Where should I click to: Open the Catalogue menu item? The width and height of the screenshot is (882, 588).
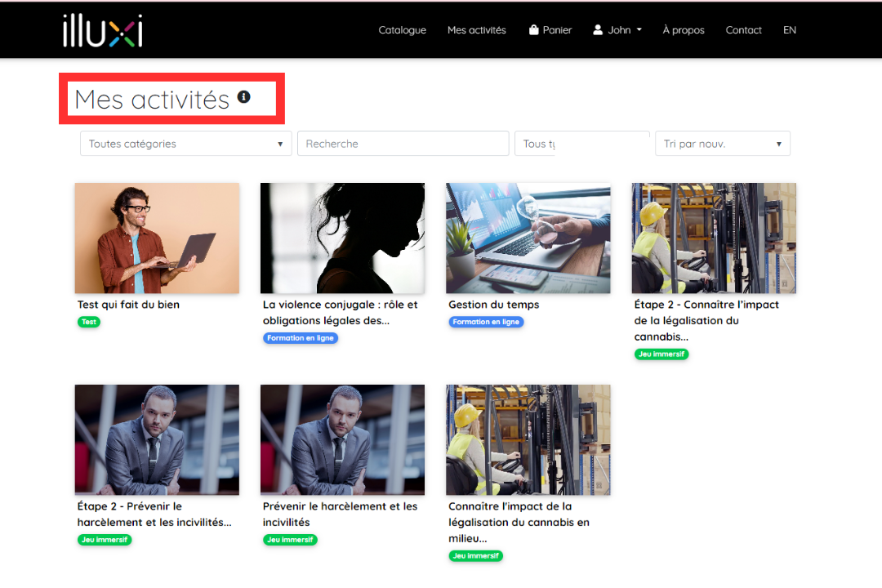(x=402, y=30)
